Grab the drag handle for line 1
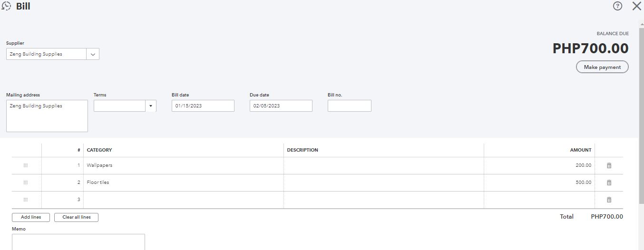Screen dimensions: 644x250 click(x=26, y=165)
